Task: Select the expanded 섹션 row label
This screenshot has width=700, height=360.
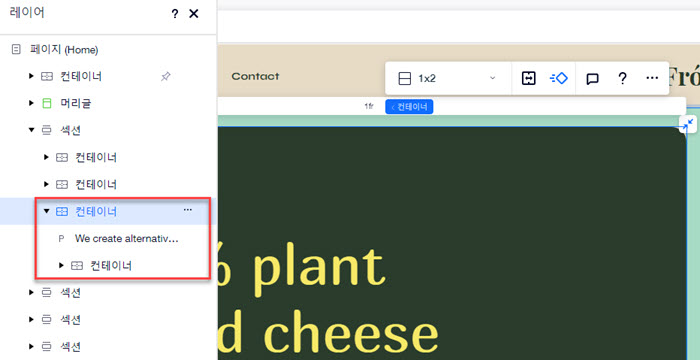Action: tap(70, 130)
